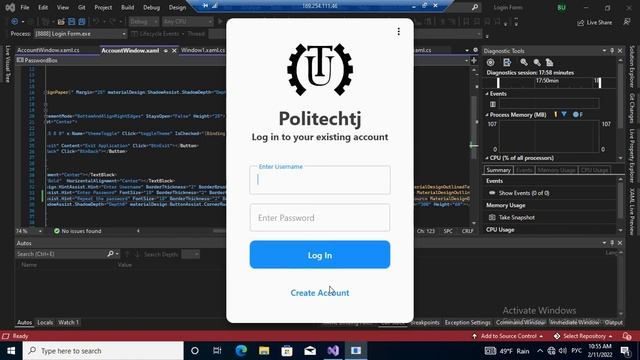Click Reset View icon in Diagnostic Tools
The width and height of the screenshot is (640, 360).
549,62
